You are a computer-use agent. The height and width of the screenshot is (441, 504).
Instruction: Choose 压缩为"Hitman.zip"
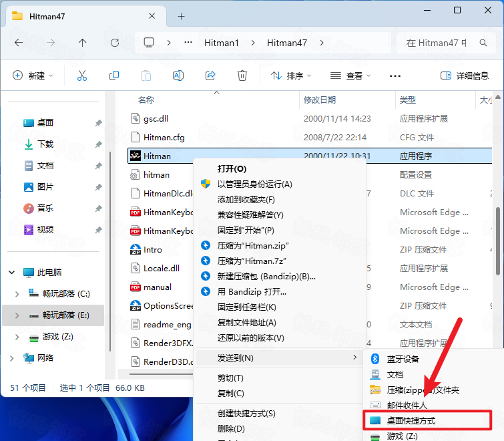click(x=280, y=246)
